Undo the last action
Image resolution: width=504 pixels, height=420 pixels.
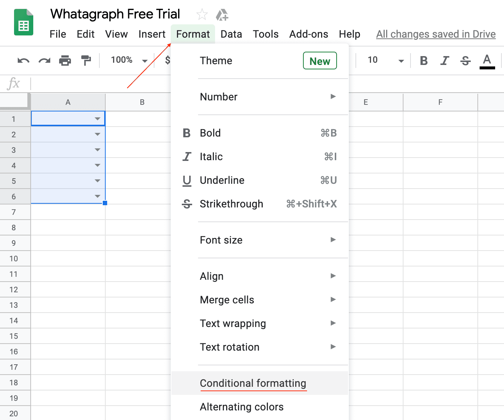tap(23, 61)
